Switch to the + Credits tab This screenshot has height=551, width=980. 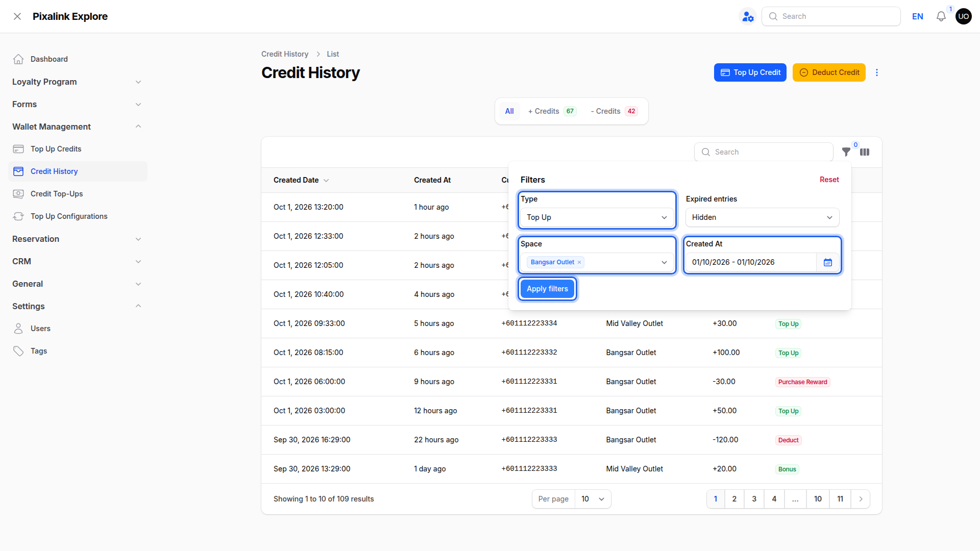[552, 111]
